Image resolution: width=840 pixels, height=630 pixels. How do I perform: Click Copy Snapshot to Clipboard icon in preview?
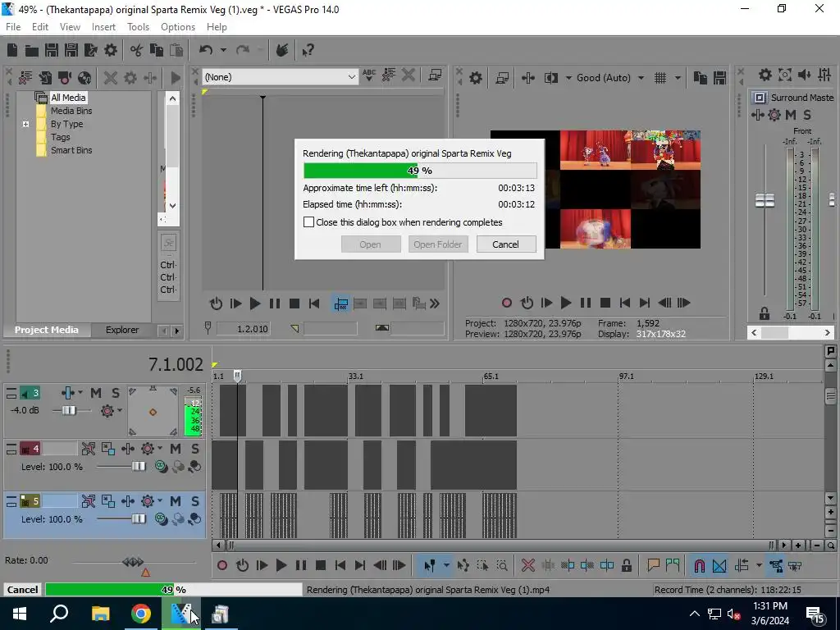pyautogui.click(x=701, y=78)
